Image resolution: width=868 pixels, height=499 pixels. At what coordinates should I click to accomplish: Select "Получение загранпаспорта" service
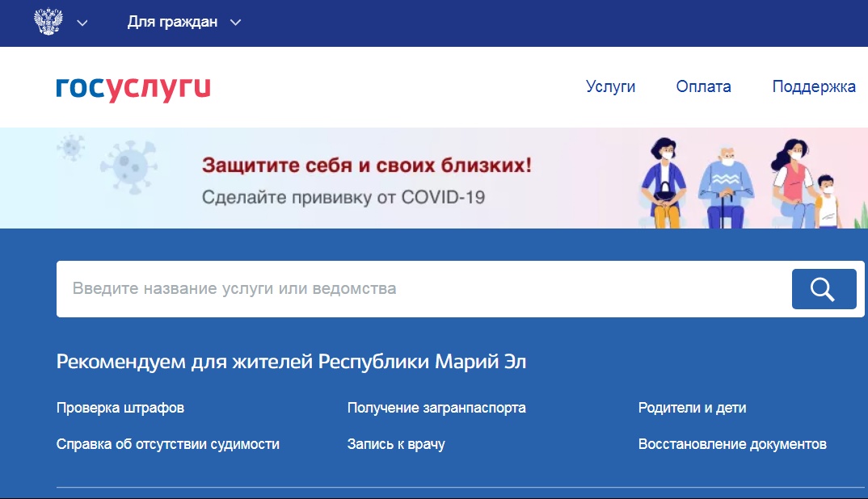(436, 408)
